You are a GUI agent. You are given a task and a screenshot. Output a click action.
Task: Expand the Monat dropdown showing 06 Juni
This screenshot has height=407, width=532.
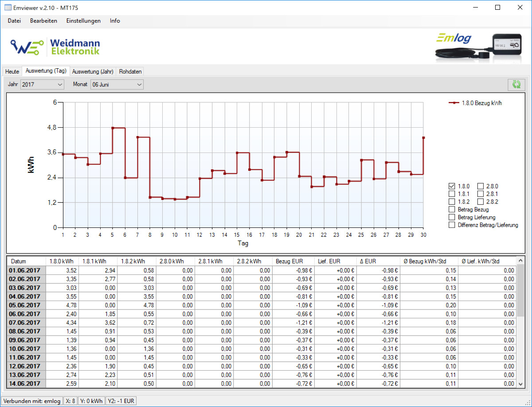117,84
